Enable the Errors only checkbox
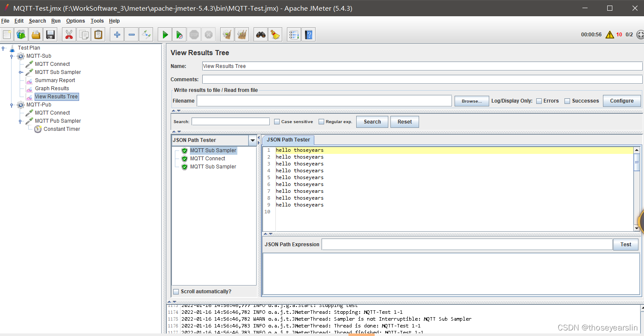644x336 pixels. (539, 101)
